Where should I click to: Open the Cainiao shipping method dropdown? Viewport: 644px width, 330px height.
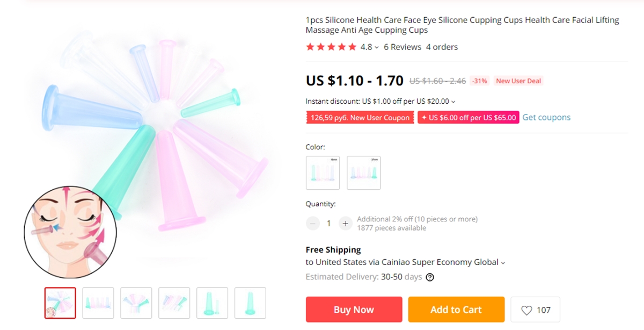(503, 263)
